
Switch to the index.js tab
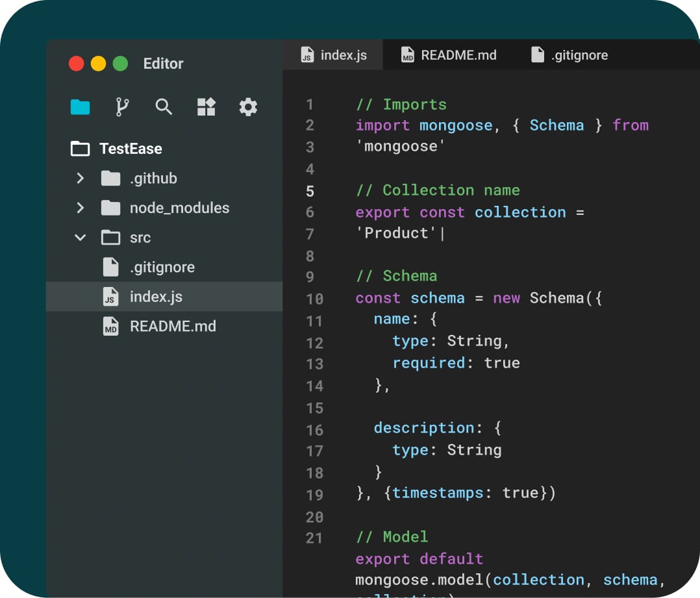(333, 55)
